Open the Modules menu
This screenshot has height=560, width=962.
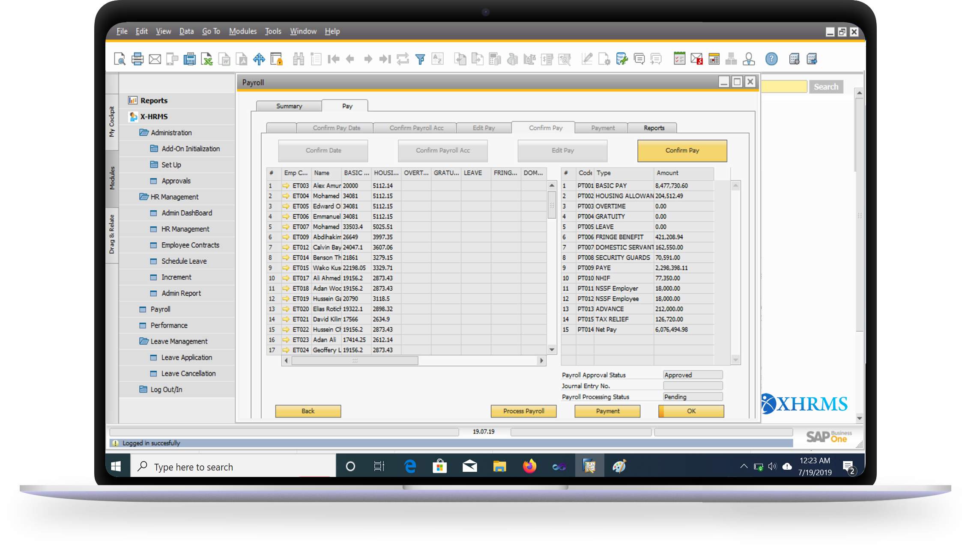coord(242,31)
